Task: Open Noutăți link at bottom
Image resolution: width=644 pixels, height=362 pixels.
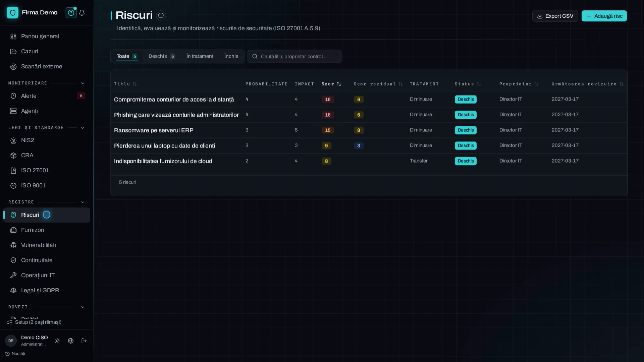Action: 15,354
